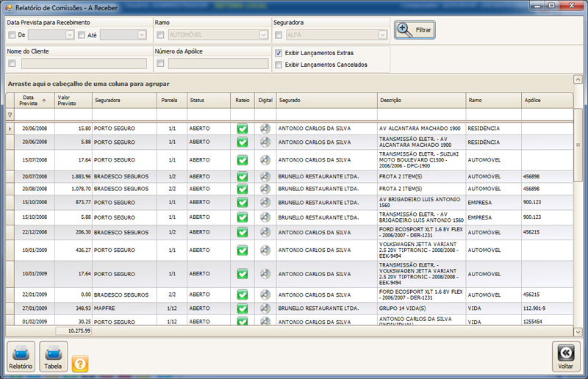This screenshot has width=588, height=379.
Task: Click Digital disc icon for 15,80 row
Action: pyautogui.click(x=265, y=129)
